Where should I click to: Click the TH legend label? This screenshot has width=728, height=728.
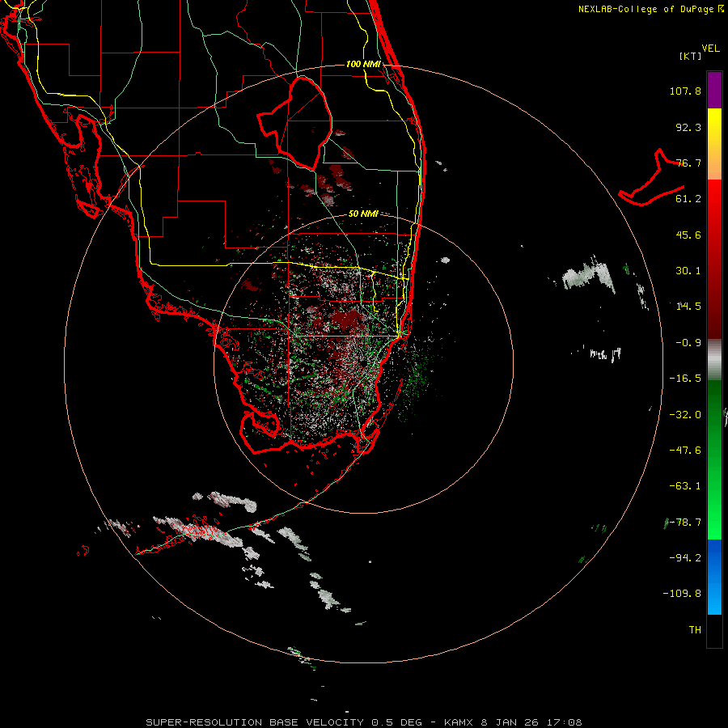695,630
